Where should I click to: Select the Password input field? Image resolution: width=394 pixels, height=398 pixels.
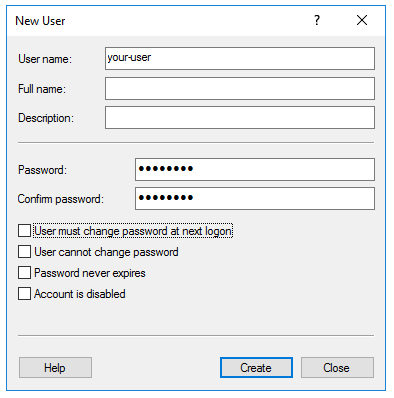[x=255, y=170]
